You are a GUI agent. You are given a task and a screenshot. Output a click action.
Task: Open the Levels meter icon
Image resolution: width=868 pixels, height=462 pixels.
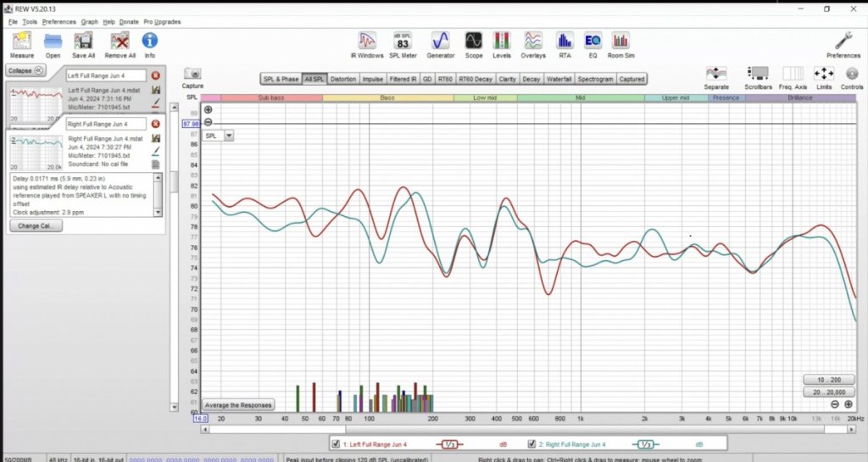click(x=502, y=45)
